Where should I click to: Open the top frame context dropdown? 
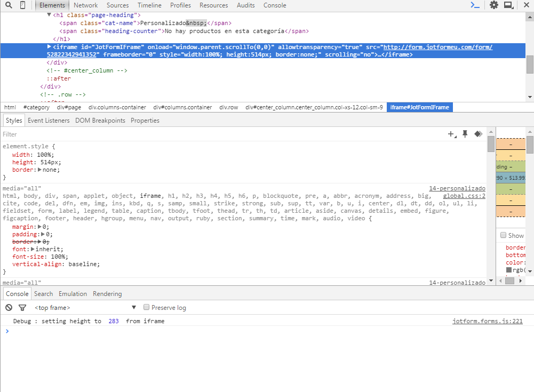point(85,308)
